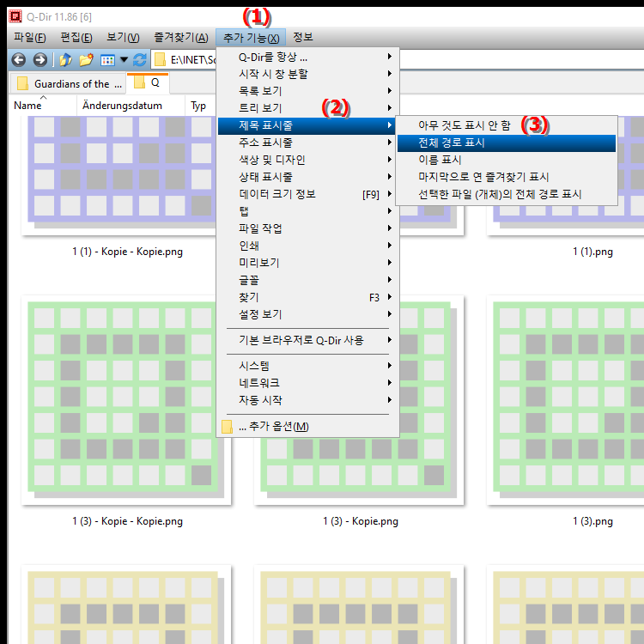This screenshot has width=644, height=644.
Task: Go forward with the right arrow button
Action: (40, 60)
